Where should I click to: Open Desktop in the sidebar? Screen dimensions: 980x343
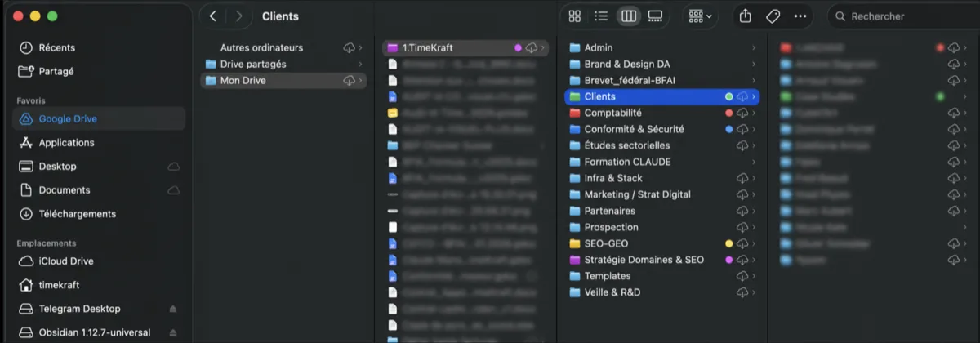(99, 166)
